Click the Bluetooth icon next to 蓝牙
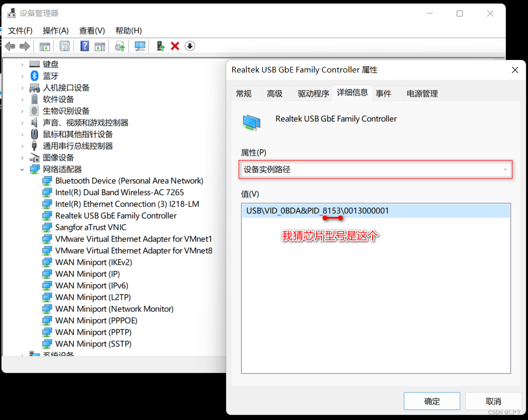Viewport: 528px width, 420px height. coord(34,76)
